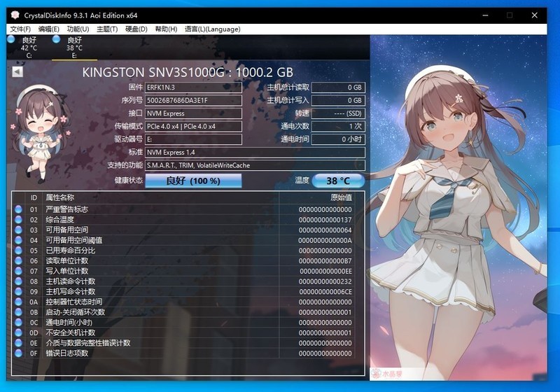Click the serial number field
The height and width of the screenshot is (392, 560).
(x=193, y=101)
